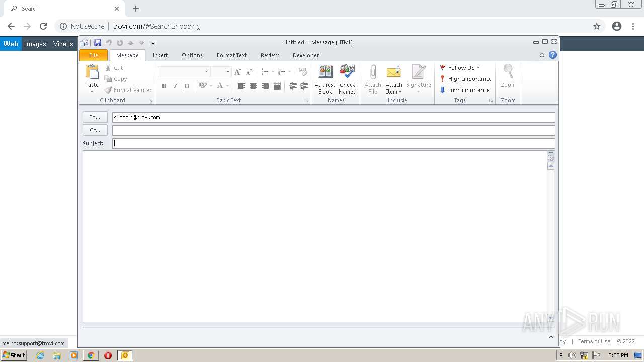
Task: Switch to the Format Text tab
Action: click(x=231, y=55)
